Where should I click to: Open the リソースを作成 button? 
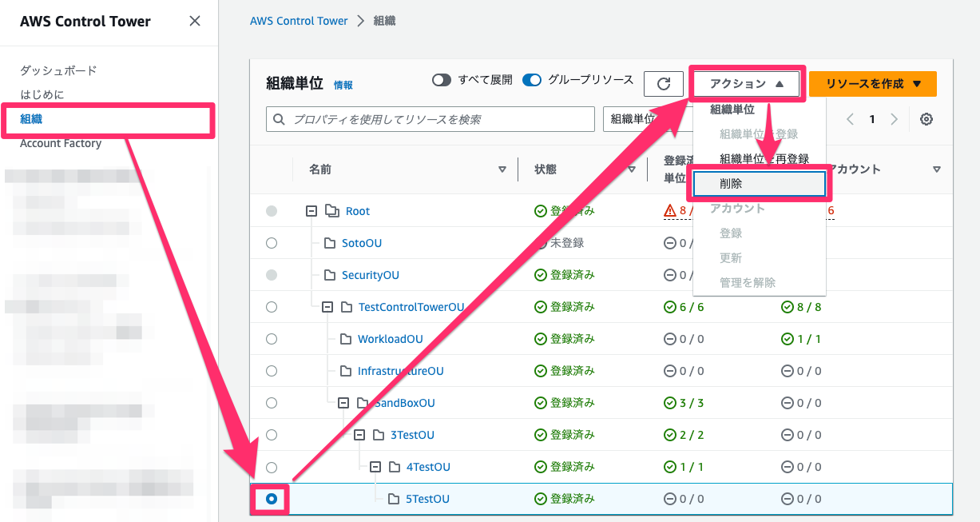click(x=872, y=83)
